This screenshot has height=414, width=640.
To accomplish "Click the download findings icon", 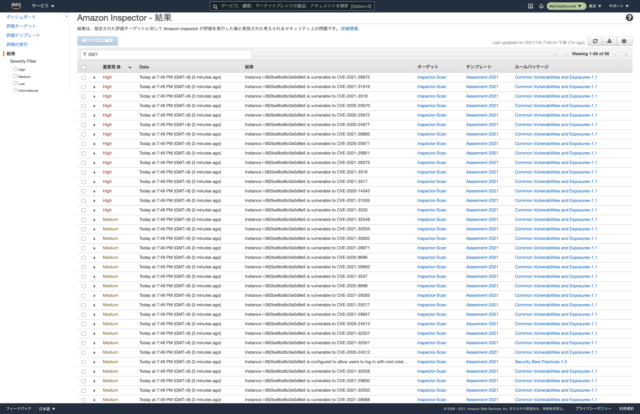I will [609, 41].
